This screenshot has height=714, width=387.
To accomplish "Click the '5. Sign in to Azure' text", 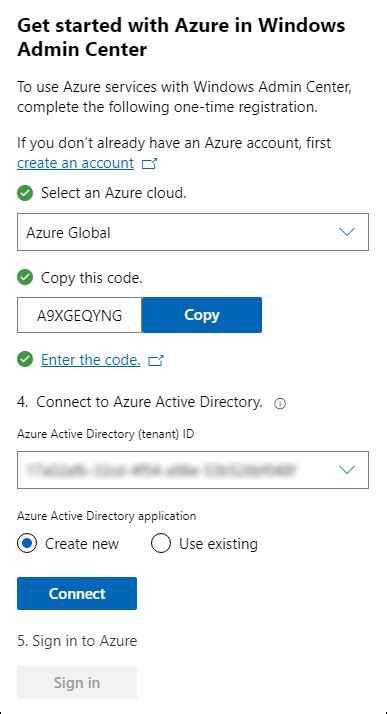I will (x=77, y=641).
